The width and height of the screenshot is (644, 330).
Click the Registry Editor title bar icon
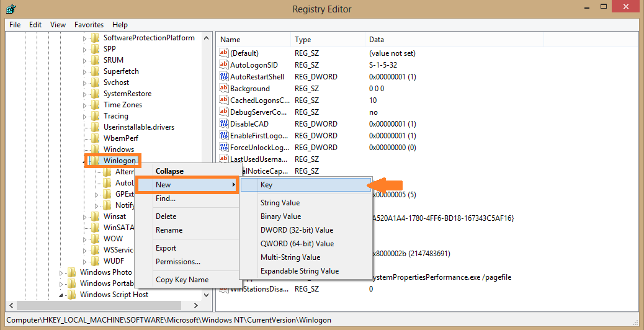11,9
